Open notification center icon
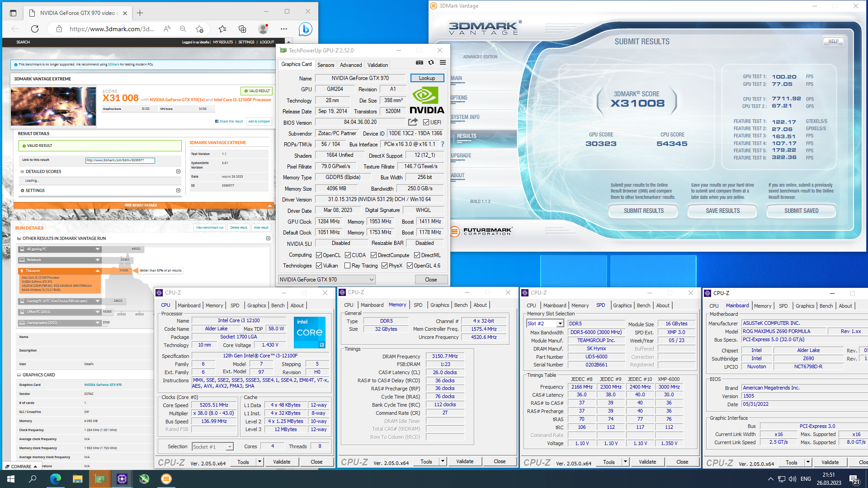868x488 pixels. tap(854, 479)
